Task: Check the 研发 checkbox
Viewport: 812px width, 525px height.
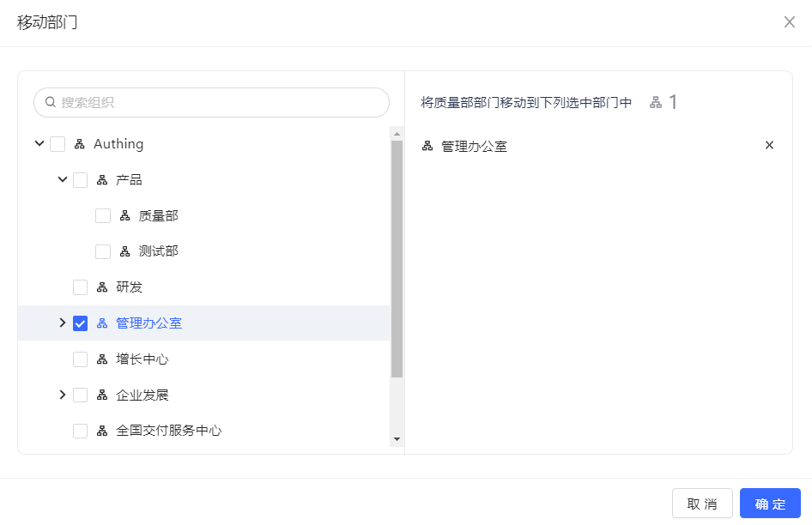Action: [x=81, y=287]
